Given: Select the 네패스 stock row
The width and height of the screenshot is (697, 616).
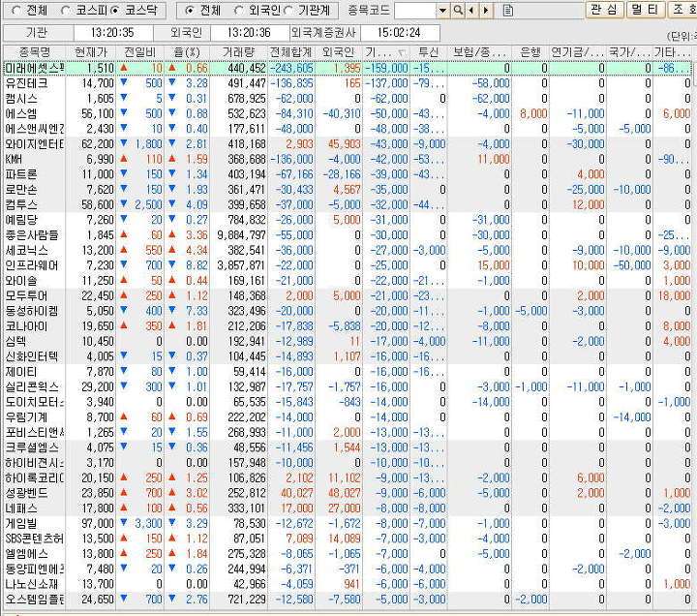Looking at the screenshot, I should pyautogui.click(x=348, y=508).
